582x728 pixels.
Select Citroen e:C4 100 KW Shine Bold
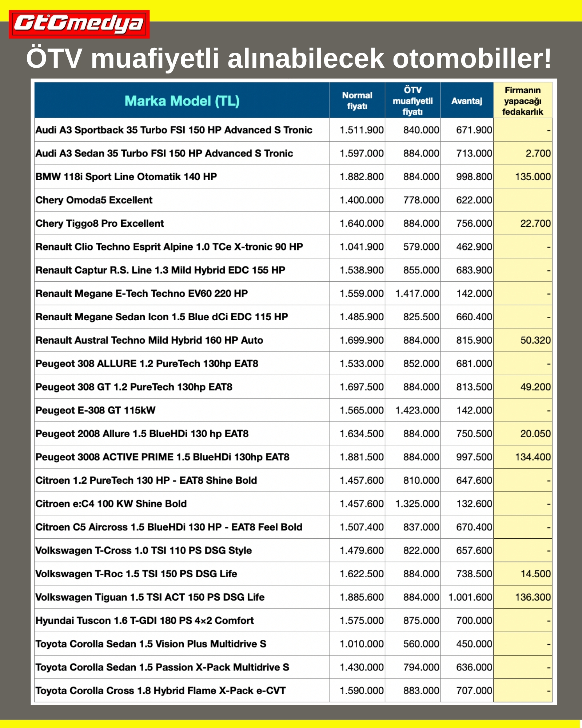[111, 504]
